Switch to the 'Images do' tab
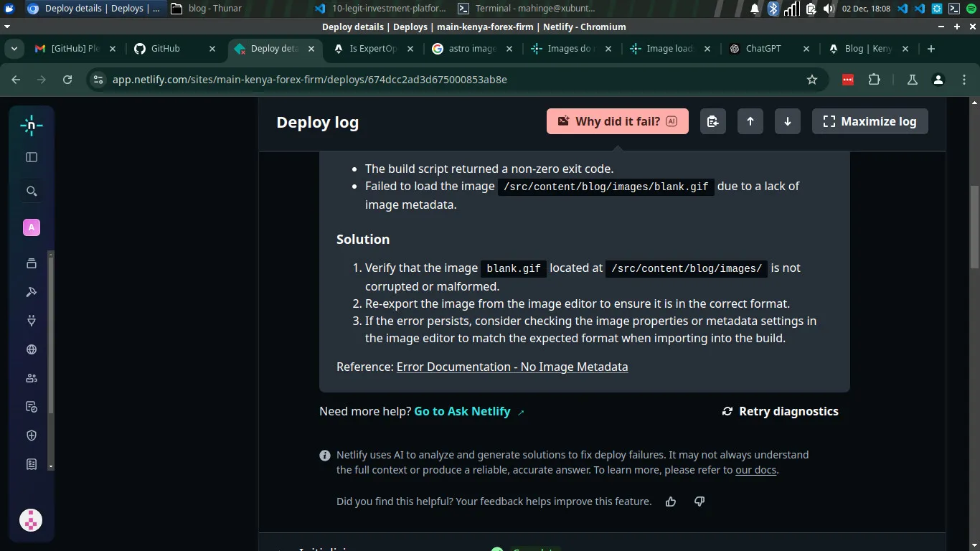 pos(571,49)
